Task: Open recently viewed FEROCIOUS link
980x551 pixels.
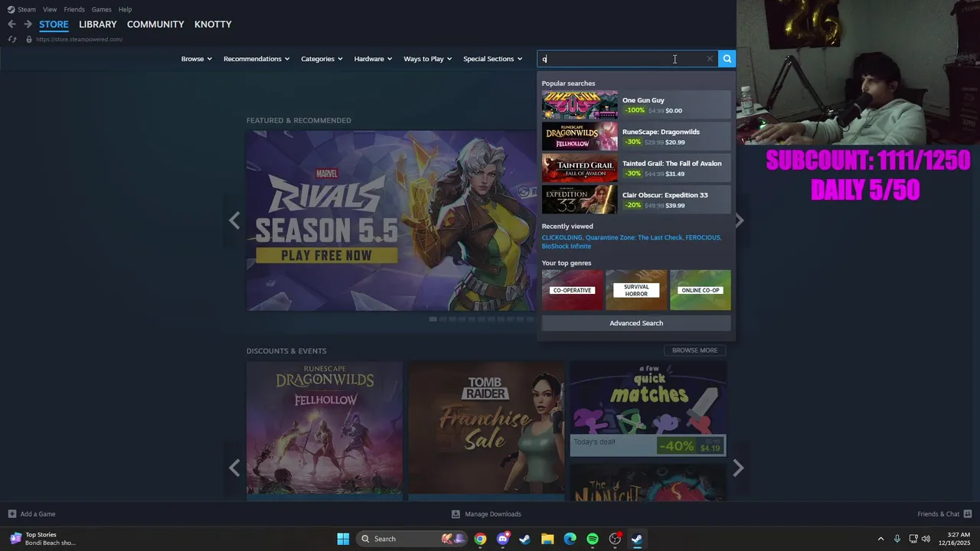Action: click(x=703, y=237)
